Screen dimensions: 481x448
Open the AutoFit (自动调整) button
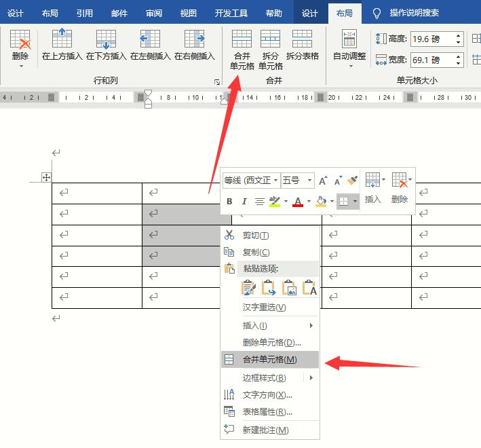point(349,48)
